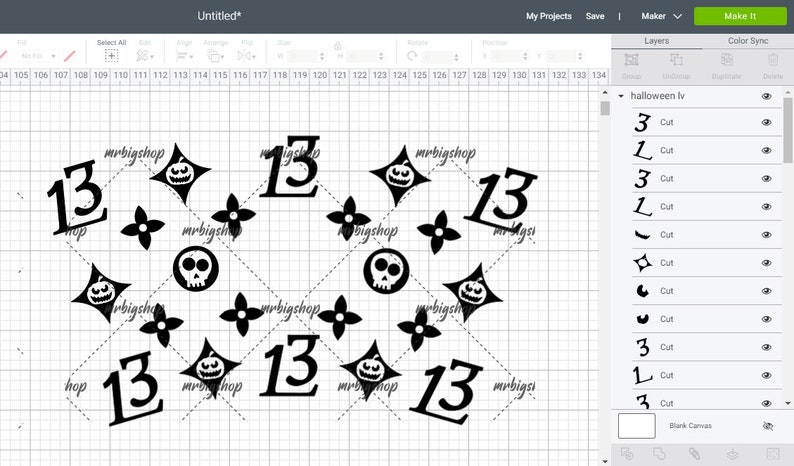Open the Maker machine dropdown
Screen dimensions: 794x466
pyautogui.click(x=661, y=16)
